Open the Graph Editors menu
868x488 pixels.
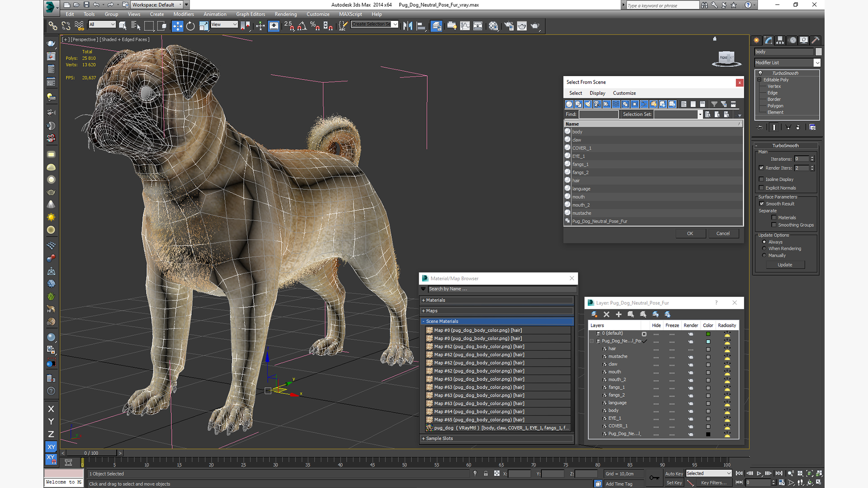(250, 14)
